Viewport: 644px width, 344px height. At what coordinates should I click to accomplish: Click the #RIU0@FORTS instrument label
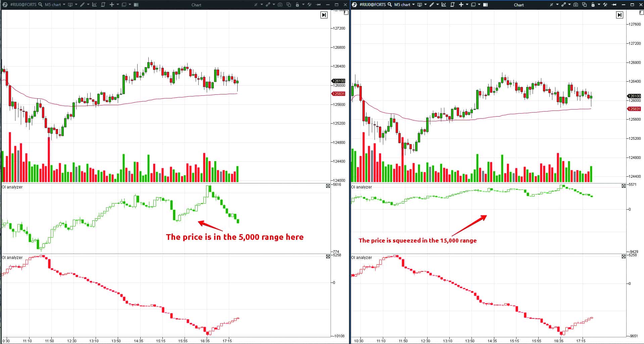(23, 5)
